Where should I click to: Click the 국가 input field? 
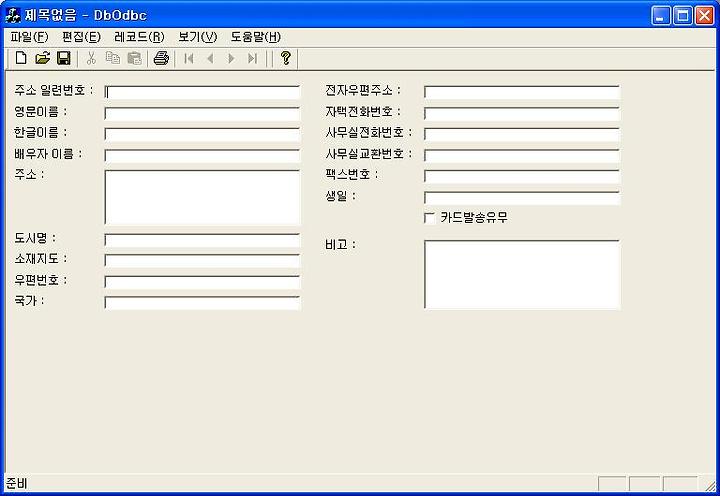click(x=202, y=303)
